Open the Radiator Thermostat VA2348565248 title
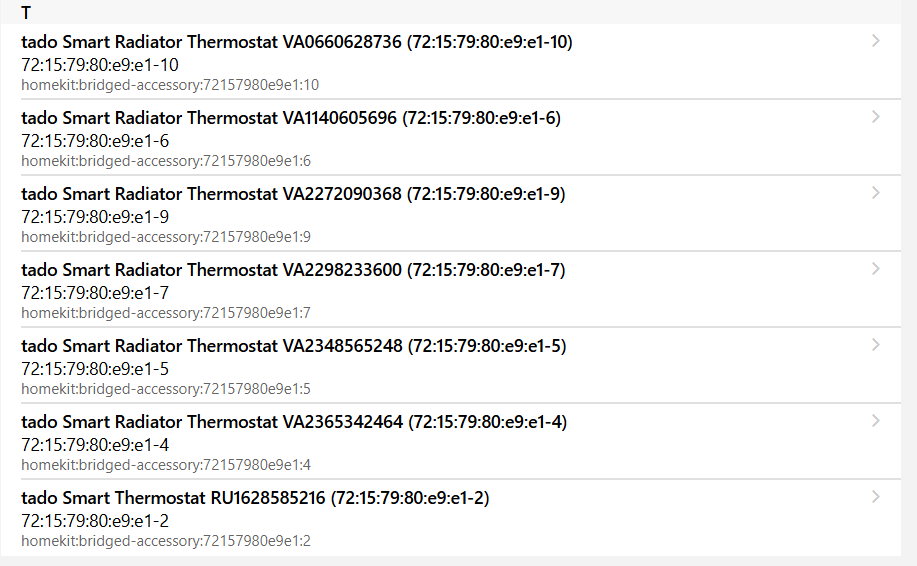The width and height of the screenshot is (917, 566). pos(293,346)
